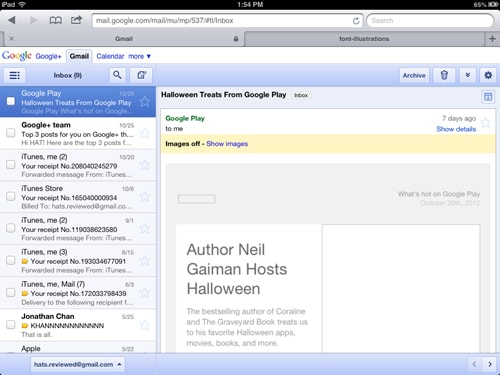Add a new browser tab with plus
Viewport: 500px width, 375px height.
pyautogui.click(x=492, y=39)
